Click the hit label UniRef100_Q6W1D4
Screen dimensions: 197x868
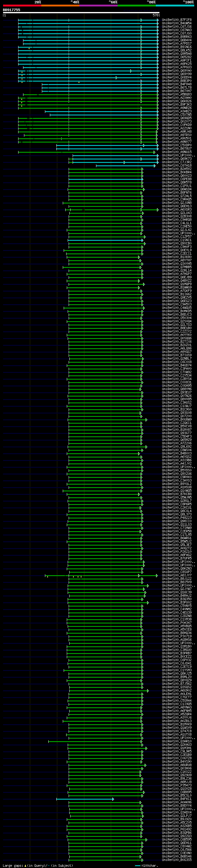pos(177,189)
